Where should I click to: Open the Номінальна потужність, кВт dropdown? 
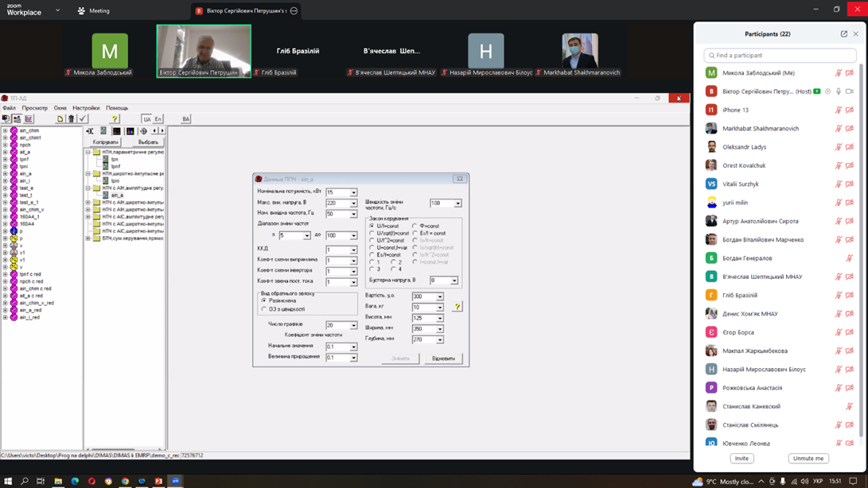click(x=353, y=192)
